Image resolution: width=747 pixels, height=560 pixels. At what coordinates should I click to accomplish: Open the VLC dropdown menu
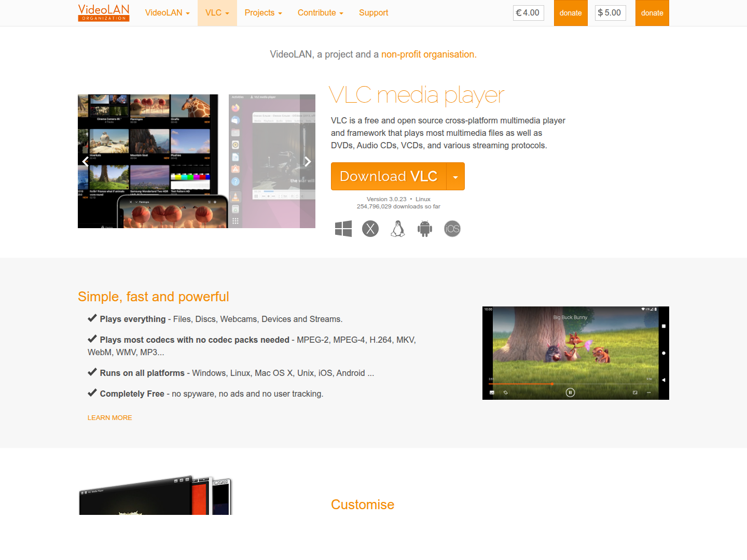(217, 13)
